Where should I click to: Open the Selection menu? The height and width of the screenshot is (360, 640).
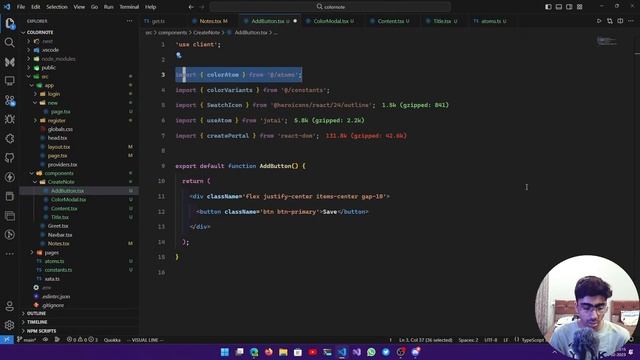(x=57, y=7)
